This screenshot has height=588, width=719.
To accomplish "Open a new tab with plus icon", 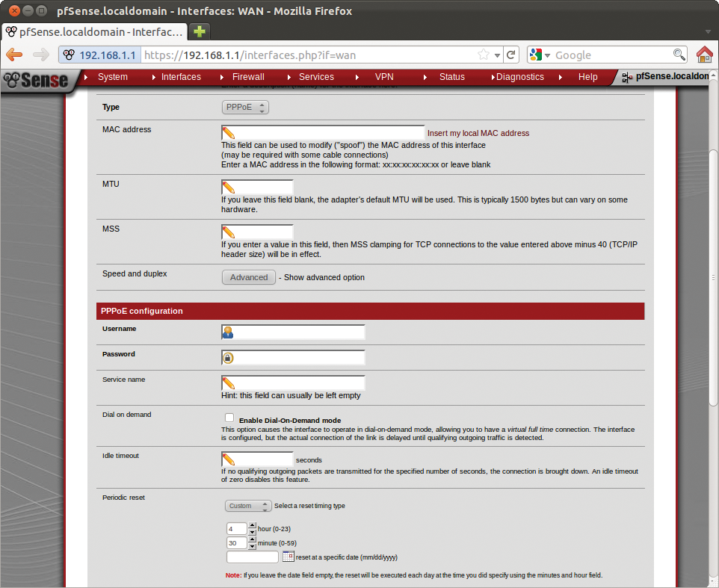I will 199,32.
